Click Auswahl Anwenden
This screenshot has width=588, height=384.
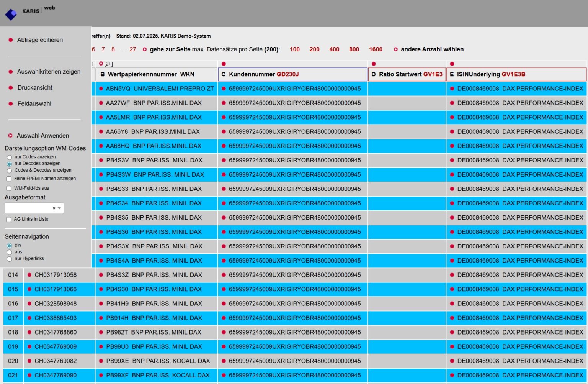coord(43,136)
